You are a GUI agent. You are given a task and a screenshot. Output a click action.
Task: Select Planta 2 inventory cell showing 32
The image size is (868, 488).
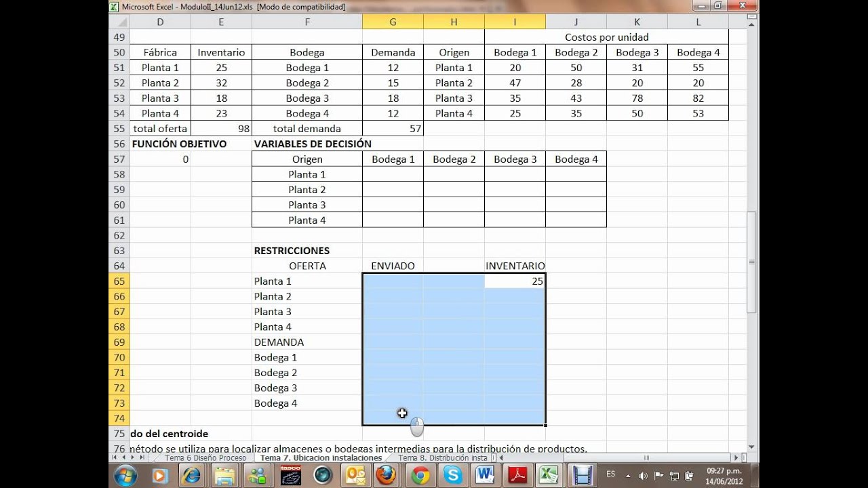pos(221,83)
